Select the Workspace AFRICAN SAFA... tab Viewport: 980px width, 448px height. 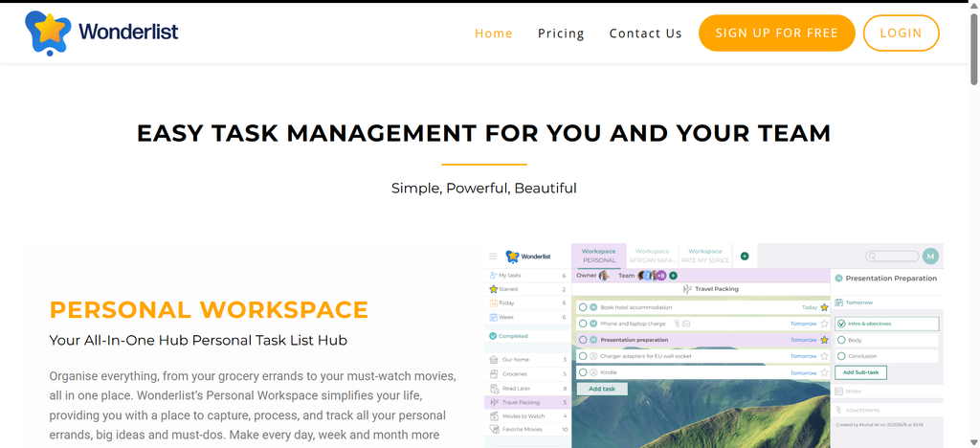(652, 256)
